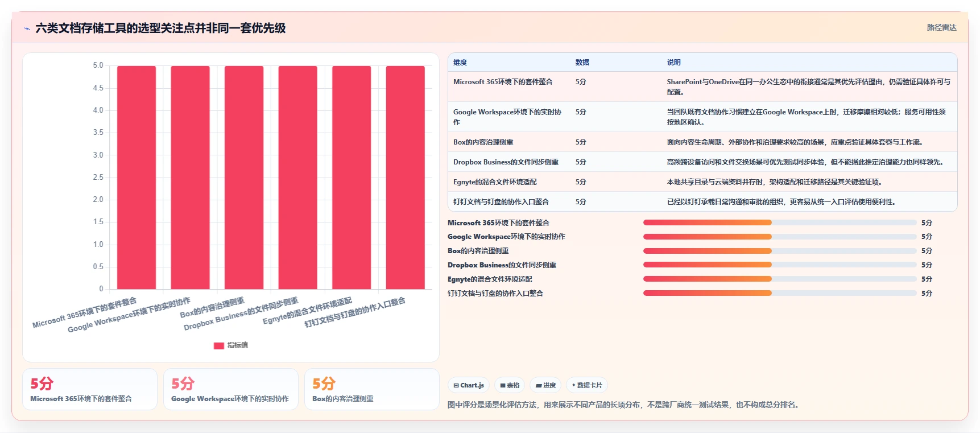Click the y-axis 5.0 tick label
The image size is (980, 433).
click(x=98, y=65)
